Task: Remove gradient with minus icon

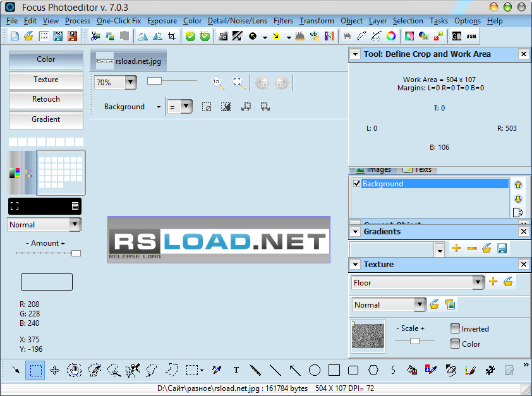Action: [x=472, y=248]
